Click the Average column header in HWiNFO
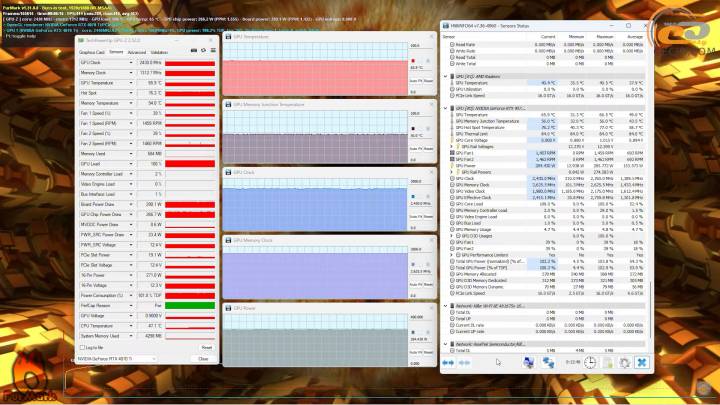The image size is (720, 405). 635,37
